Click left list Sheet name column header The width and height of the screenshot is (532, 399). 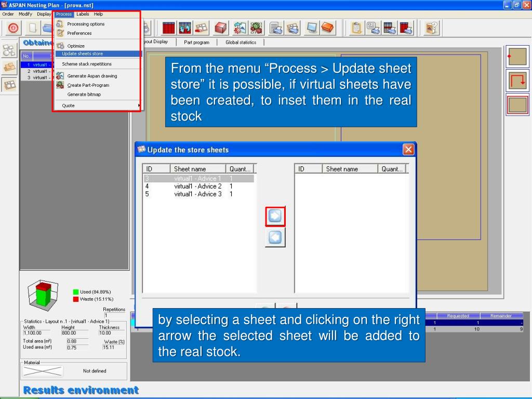[198, 169]
